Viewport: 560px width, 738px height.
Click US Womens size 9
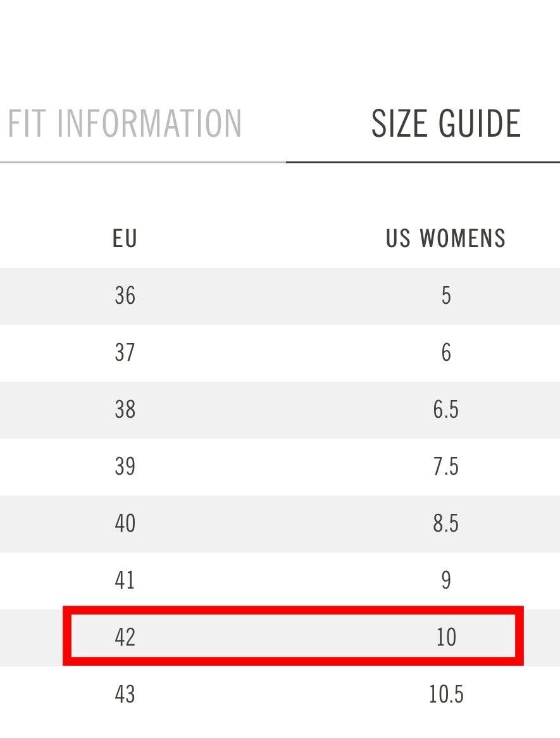click(x=446, y=580)
